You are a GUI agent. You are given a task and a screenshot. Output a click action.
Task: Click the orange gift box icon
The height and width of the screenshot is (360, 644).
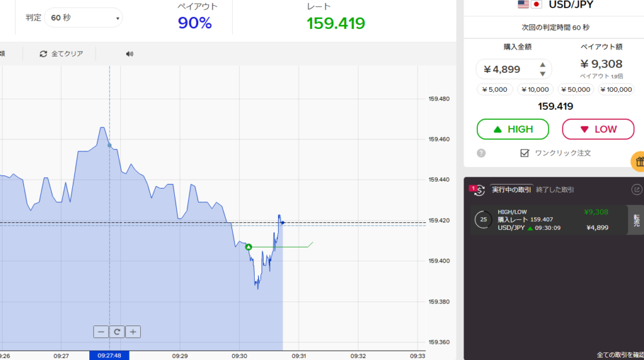638,161
